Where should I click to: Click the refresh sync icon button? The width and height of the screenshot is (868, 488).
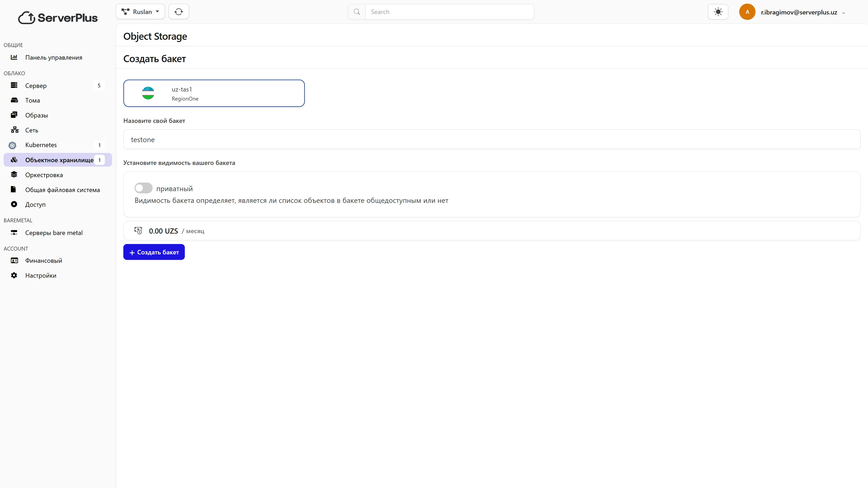179,12
